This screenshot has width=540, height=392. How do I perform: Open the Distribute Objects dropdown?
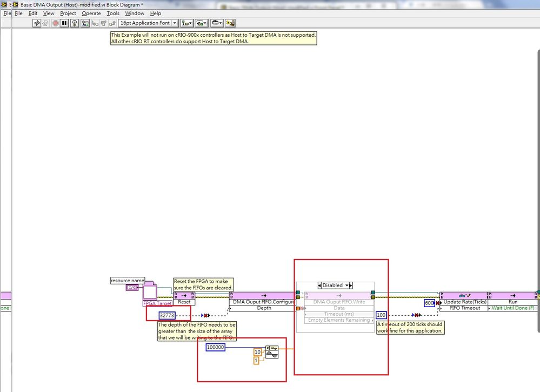202,23
